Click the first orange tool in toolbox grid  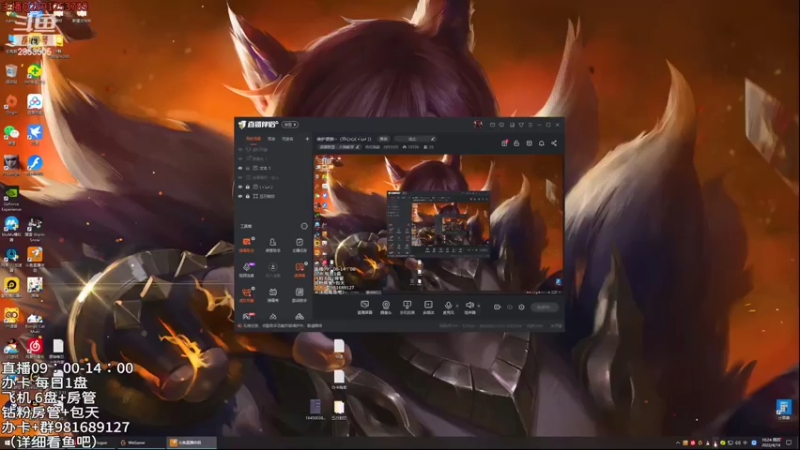[246, 244]
